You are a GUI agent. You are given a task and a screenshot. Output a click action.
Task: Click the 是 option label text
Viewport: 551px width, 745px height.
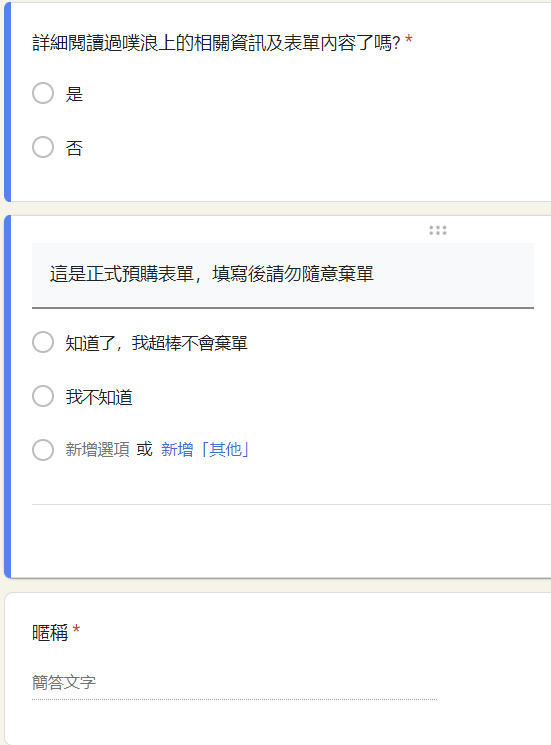[x=74, y=94]
